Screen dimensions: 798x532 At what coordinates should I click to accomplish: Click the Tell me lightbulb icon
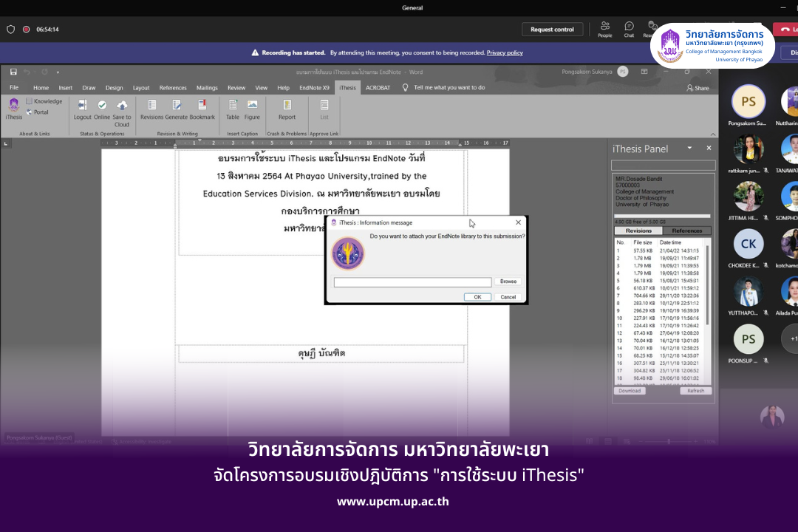[405, 88]
